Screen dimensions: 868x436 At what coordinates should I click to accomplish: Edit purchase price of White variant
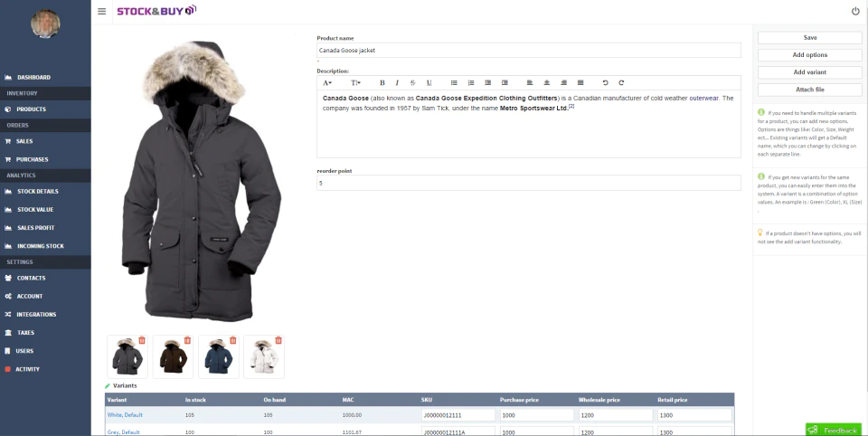click(537, 415)
